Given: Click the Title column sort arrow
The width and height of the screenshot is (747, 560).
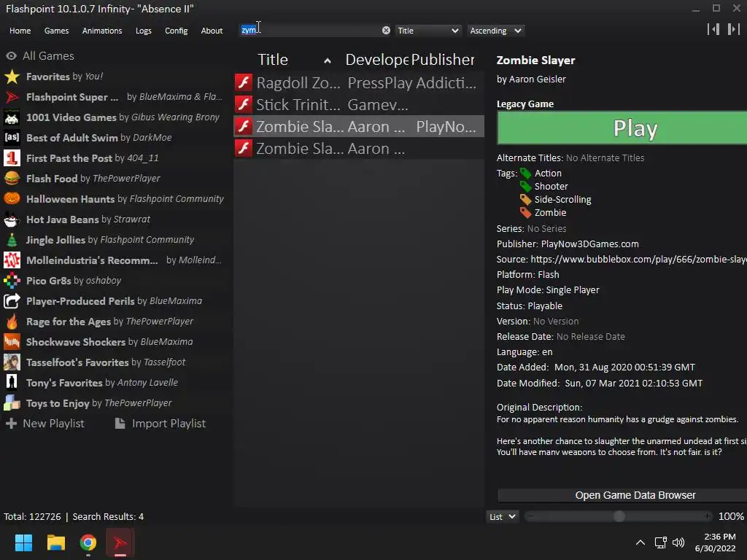Looking at the screenshot, I should tap(328, 61).
